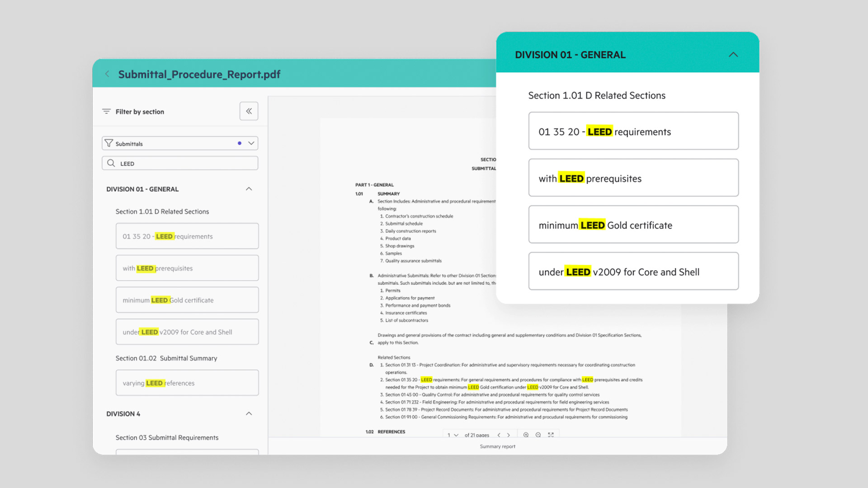Viewport: 868px width, 488px height.
Task: Click 'under LEED v2009 for Core and Shell' in the popup
Action: [x=633, y=272]
